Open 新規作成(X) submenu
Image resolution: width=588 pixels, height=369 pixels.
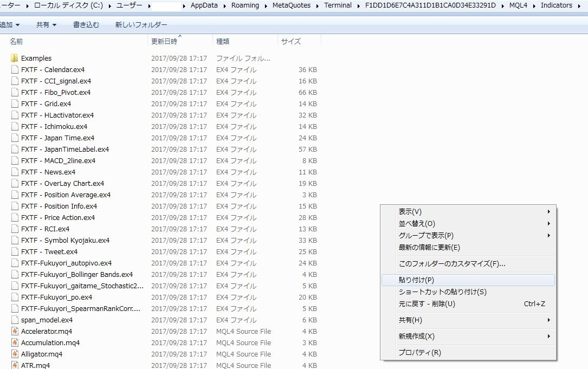point(468,336)
